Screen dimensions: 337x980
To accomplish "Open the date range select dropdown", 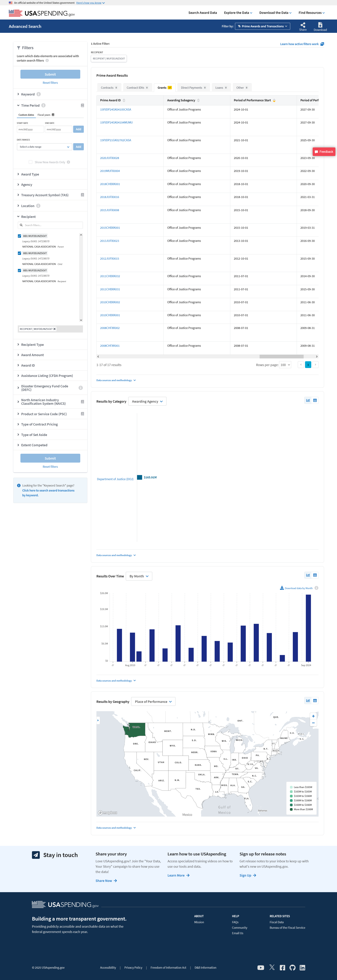I will coord(44,147).
